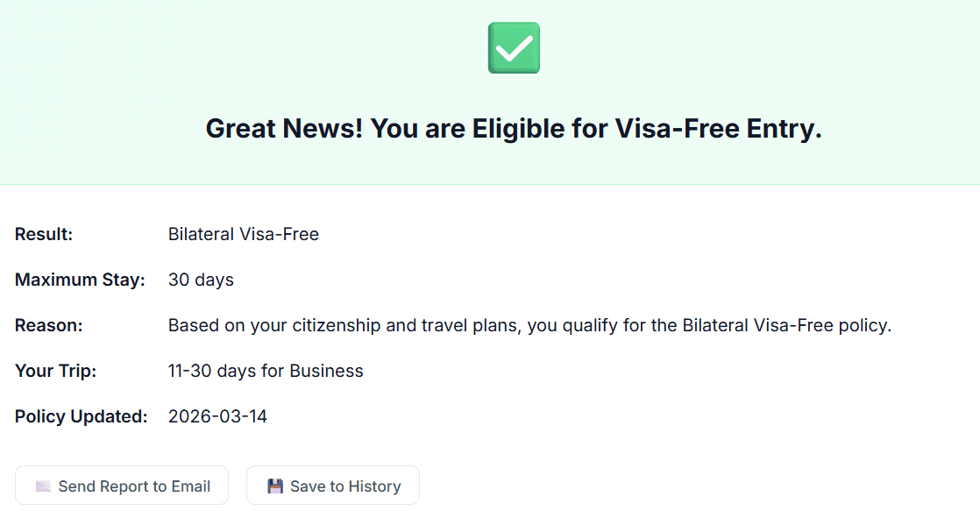Select the 'Result:' field label
Viewport: 980px width, 518px height.
pos(44,234)
